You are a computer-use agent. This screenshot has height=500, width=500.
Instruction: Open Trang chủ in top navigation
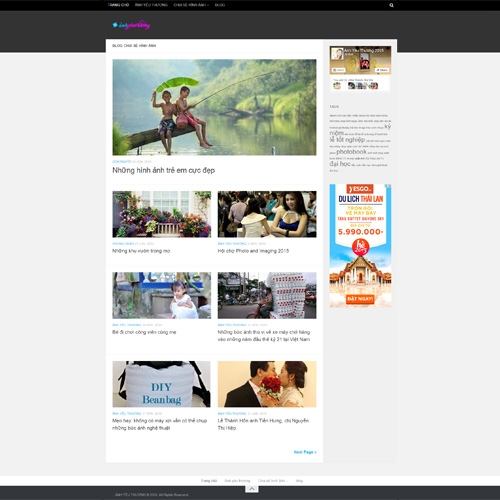pos(118,5)
